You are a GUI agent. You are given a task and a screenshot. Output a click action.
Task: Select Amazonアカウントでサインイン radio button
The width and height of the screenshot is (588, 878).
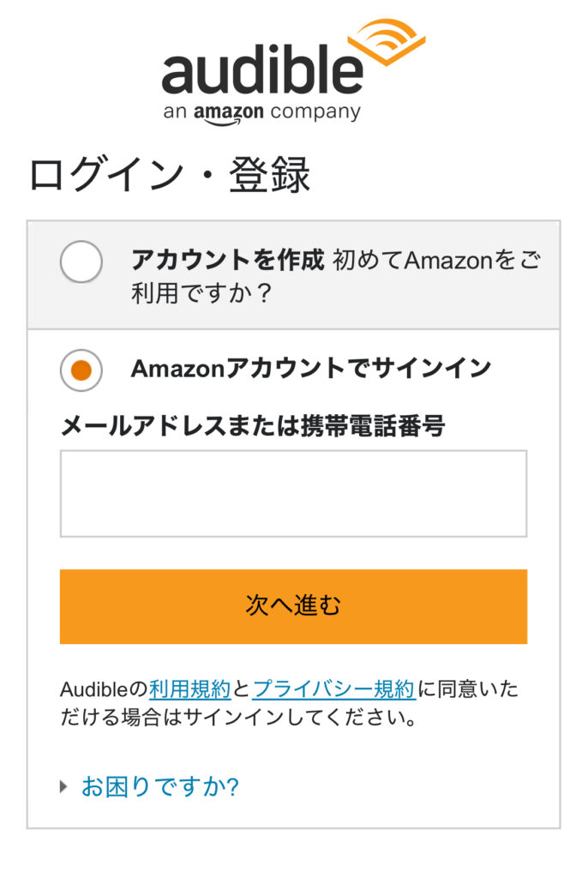[x=81, y=370]
